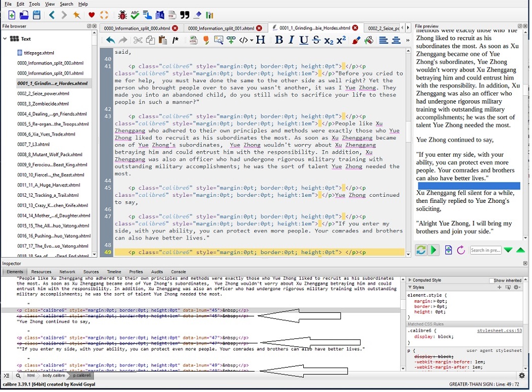This screenshot has height=392, width=532.
Task: Save the book with the floppy disk icon
Action: click(x=37, y=15)
